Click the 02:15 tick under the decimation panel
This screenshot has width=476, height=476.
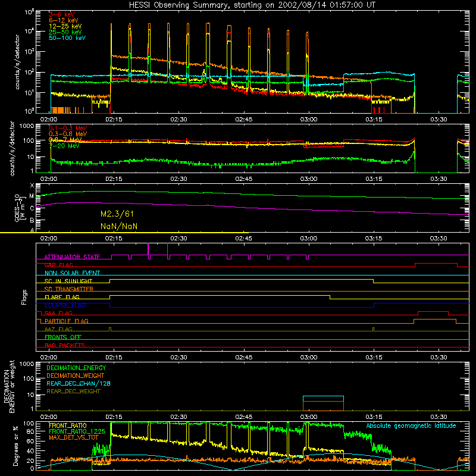click(x=114, y=417)
